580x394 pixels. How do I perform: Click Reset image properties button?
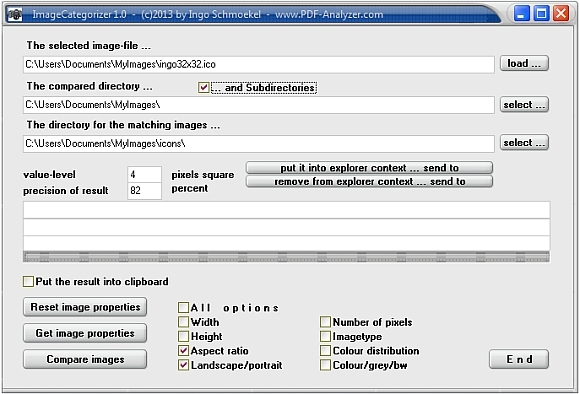85,307
